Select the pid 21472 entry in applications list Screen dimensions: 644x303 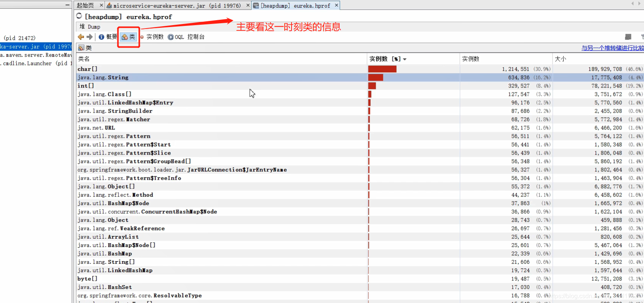click(19, 38)
